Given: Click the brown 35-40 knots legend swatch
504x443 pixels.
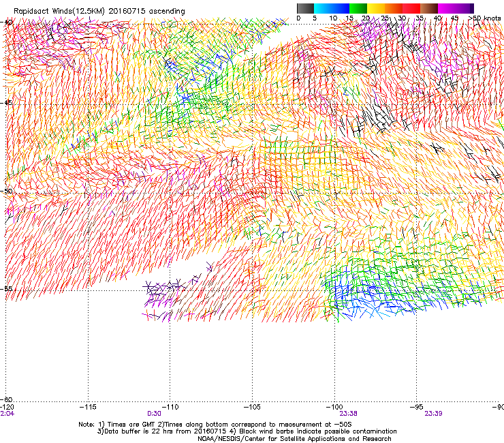Looking at the screenshot, I should 429,8.
